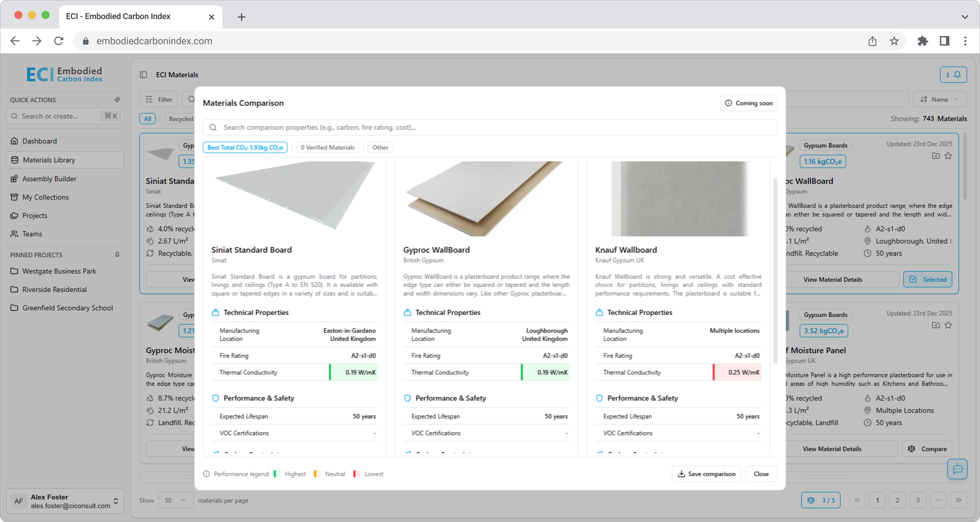Click the comparison dialog vertical scrollbar
Screen dimensions: 980x522
tap(775, 270)
